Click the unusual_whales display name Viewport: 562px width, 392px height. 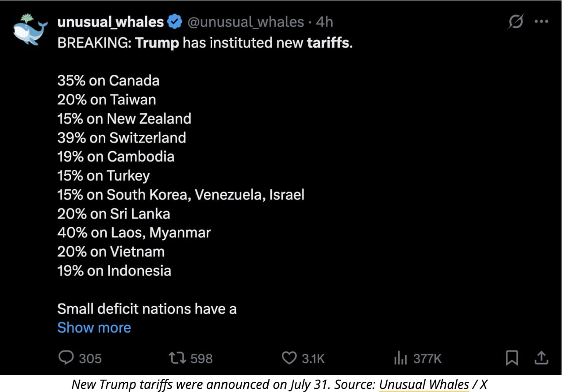tap(111, 22)
